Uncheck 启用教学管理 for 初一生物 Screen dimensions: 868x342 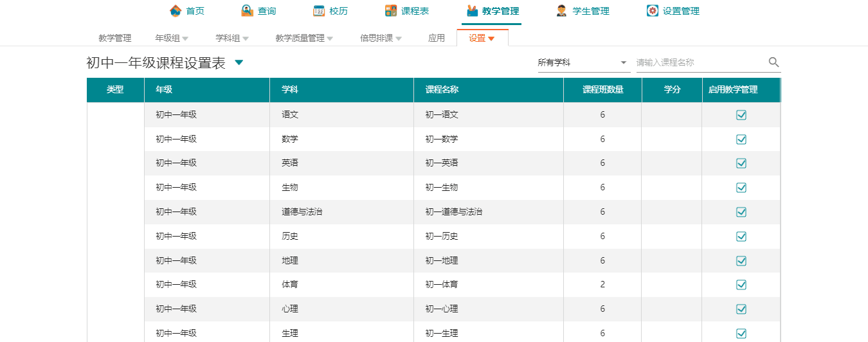pyautogui.click(x=741, y=188)
